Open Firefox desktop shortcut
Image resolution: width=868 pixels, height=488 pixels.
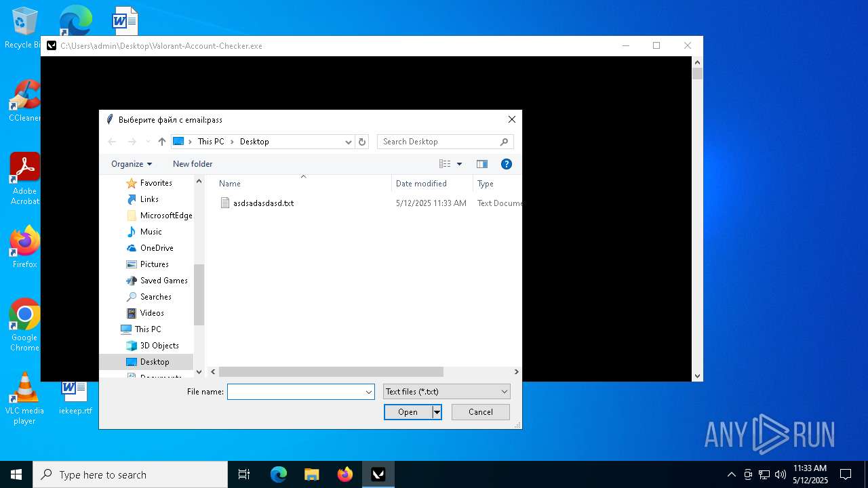point(24,247)
